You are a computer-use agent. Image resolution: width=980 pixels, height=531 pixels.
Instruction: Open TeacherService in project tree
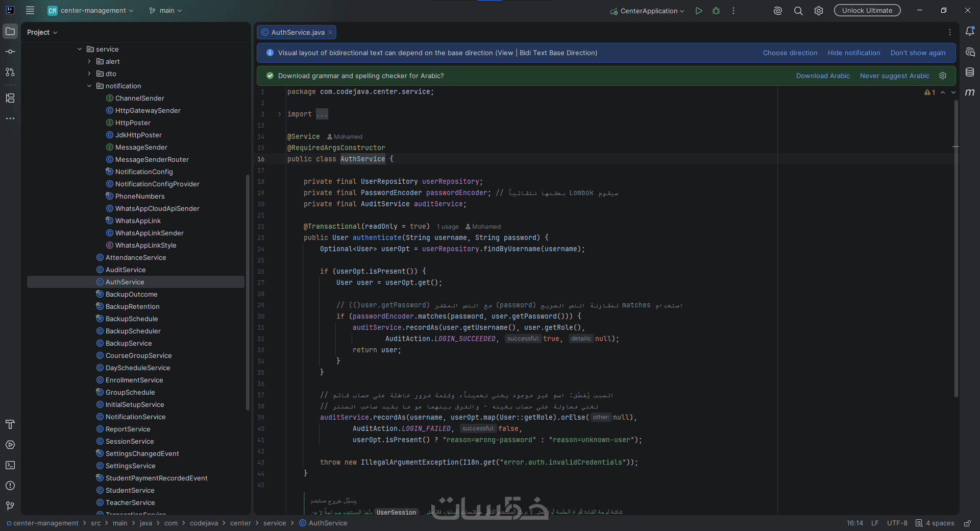tap(130, 502)
